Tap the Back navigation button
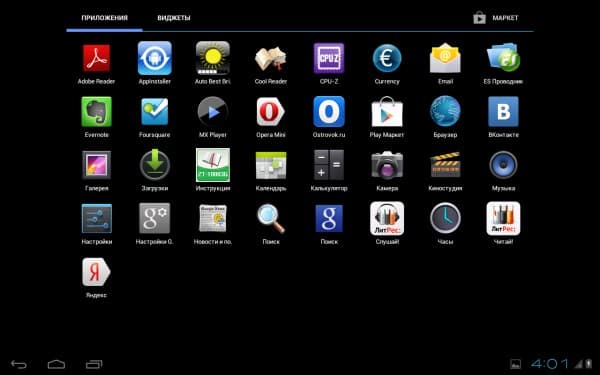 18,364
